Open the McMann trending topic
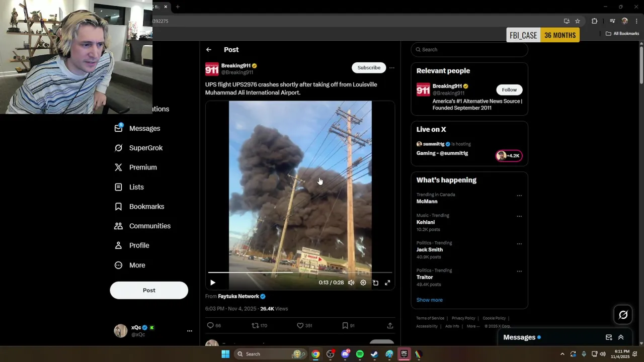This screenshot has width=644, height=362. (427, 201)
